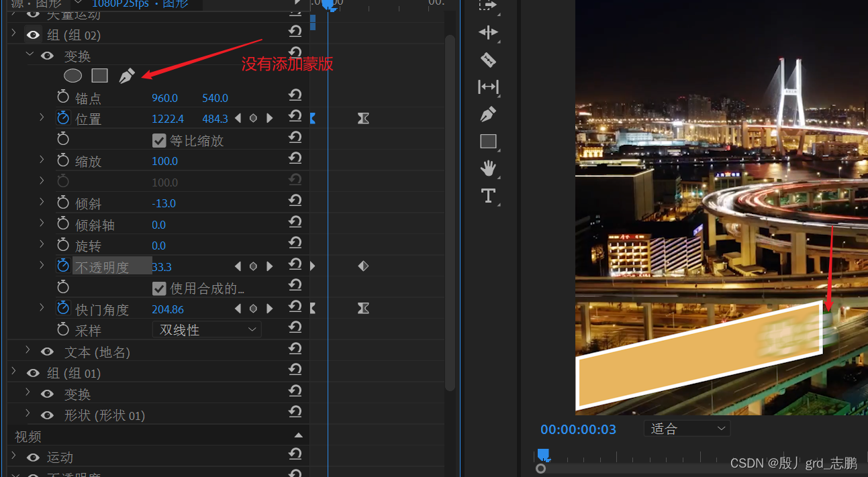The width and height of the screenshot is (868, 477).
Task: Click 位置 Y value 484.3
Action: 215,119
